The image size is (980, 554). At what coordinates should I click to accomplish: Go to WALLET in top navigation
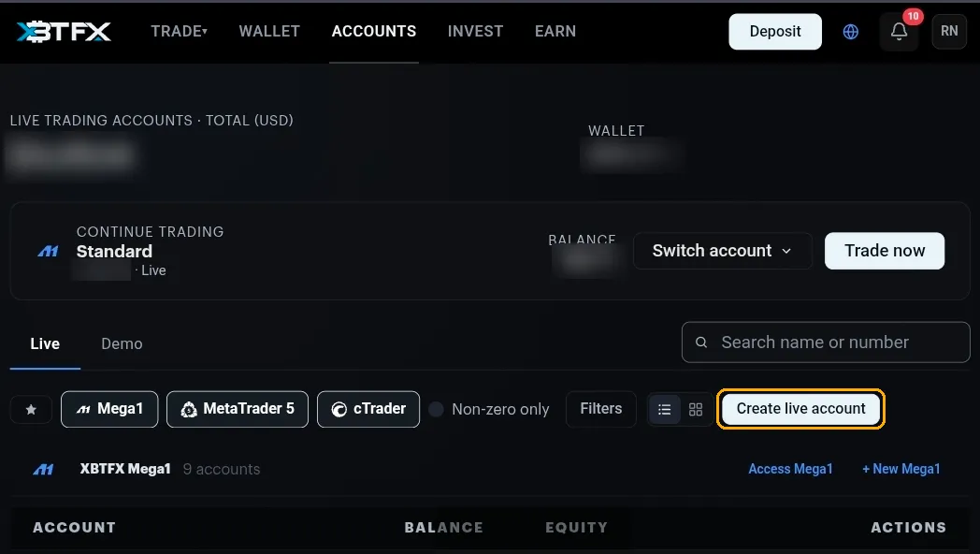click(x=269, y=31)
